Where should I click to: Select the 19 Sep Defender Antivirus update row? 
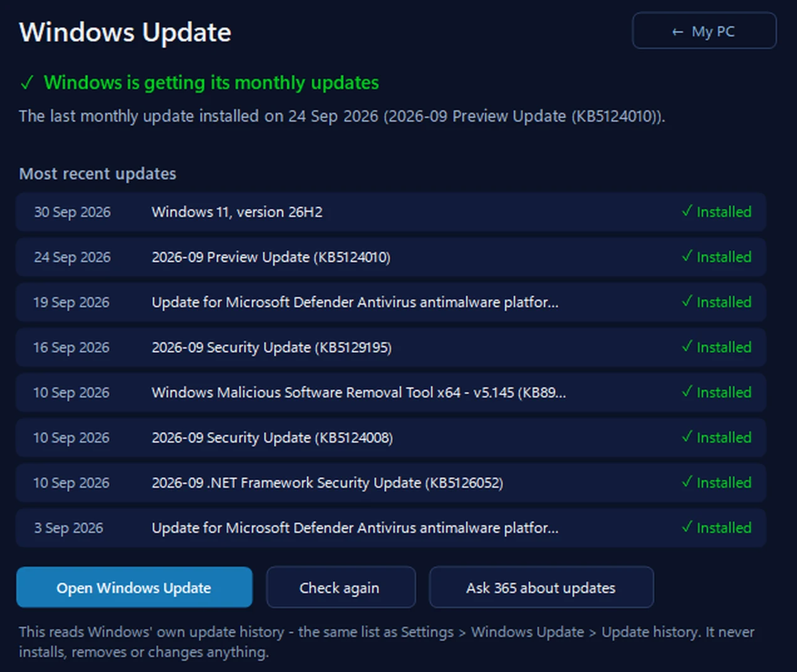pyautogui.click(x=391, y=302)
